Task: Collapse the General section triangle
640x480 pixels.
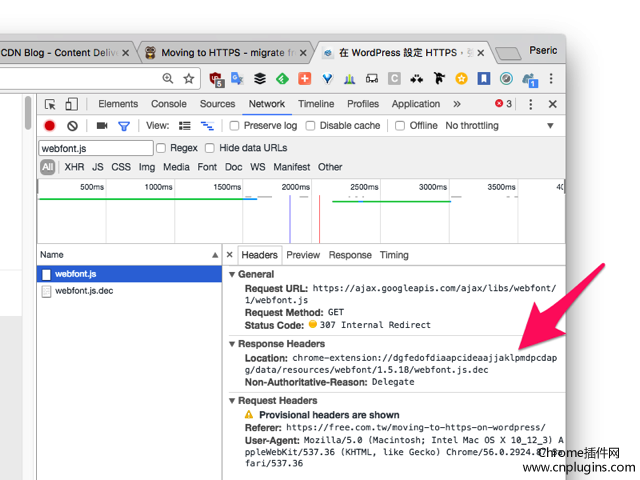Action: click(232, 274)
